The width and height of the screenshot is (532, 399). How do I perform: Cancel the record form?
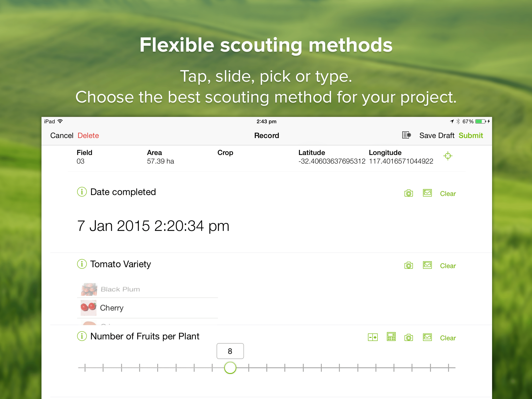click(62, 135)
